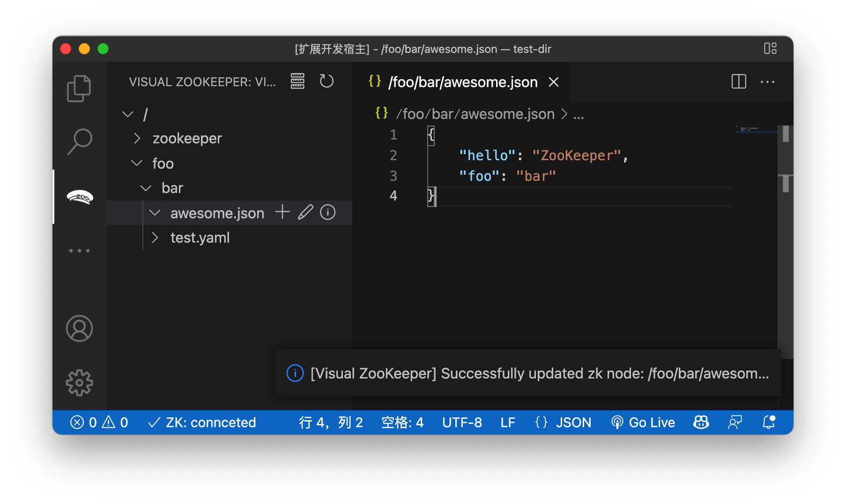The image size is (846, 504).
Task: Click the updated zk node notification message
Action: coord(540,373)
